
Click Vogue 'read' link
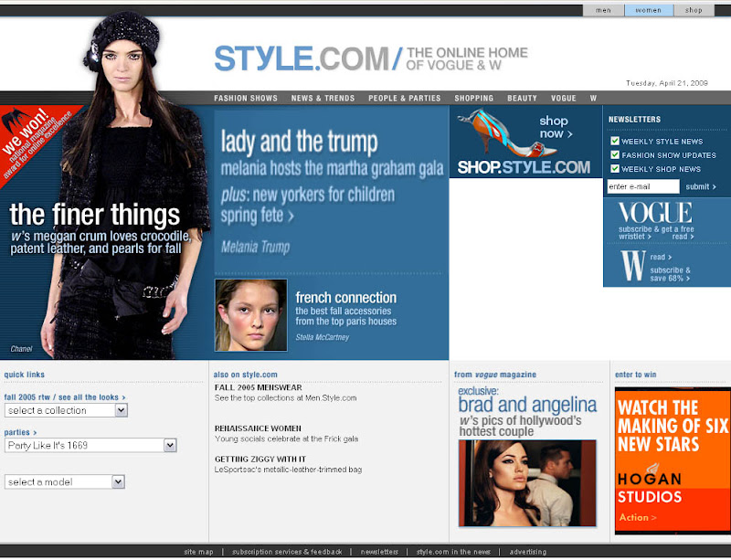coord(683,237)
